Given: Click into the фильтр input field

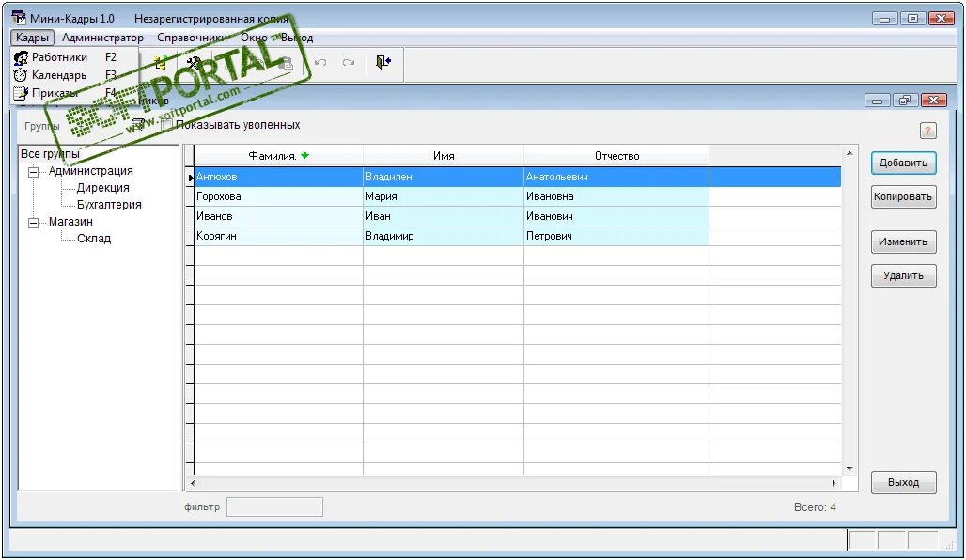Looking at the screenshot, I should click(x=274, y=507).
